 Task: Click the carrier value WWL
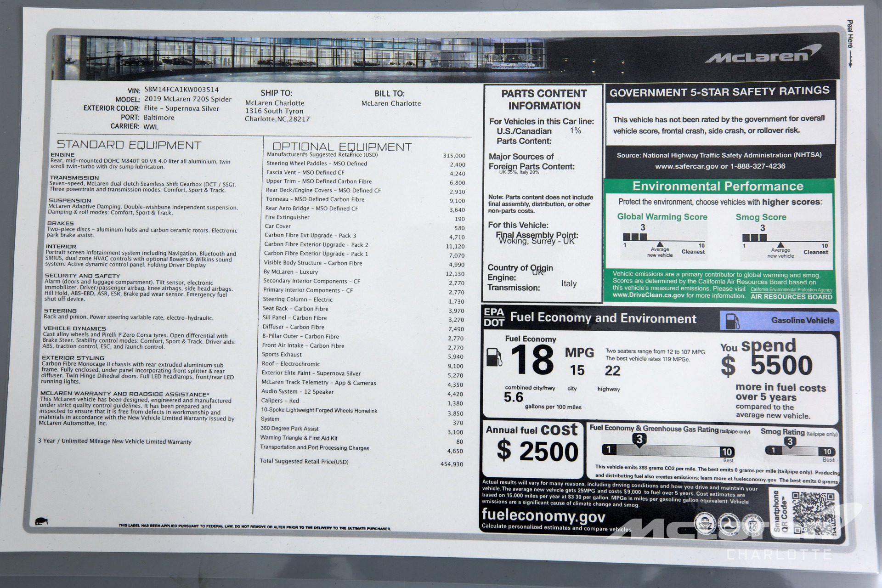tap(151, 127)
